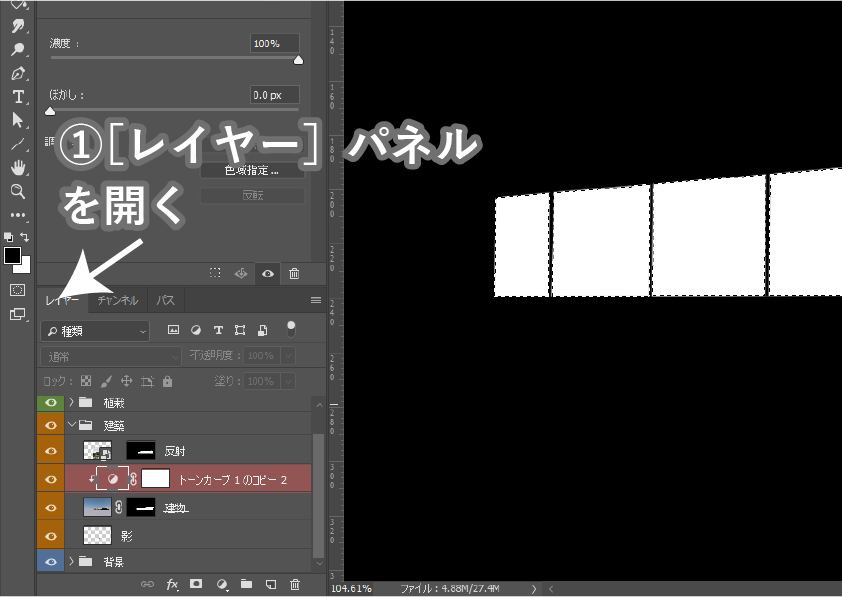Toggle mask visibility eye in Properties panel

(267, 273)
